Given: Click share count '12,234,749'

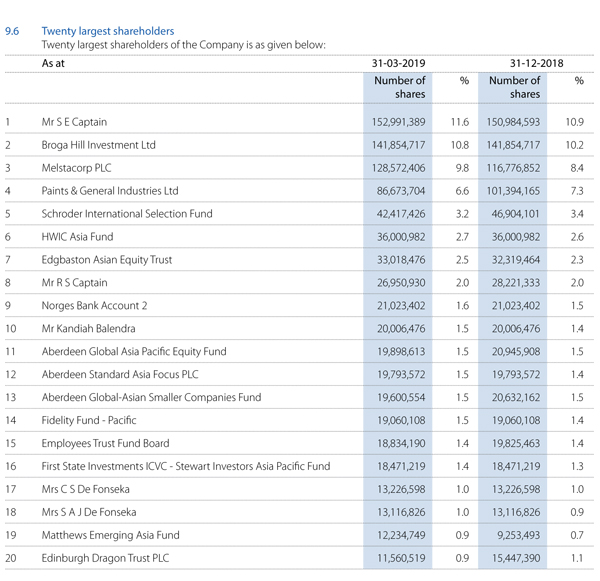Looking at the screenshot, I should [x=401, y=535].
